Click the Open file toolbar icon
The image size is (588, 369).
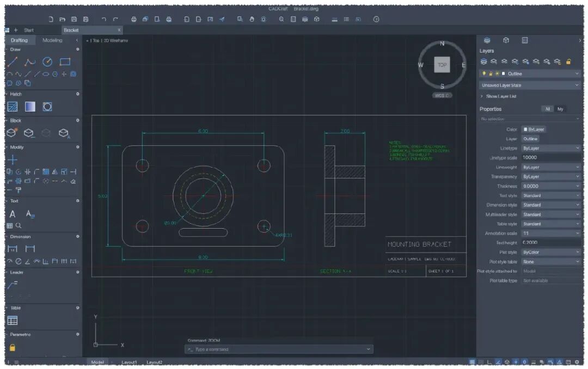coord(62,19)
